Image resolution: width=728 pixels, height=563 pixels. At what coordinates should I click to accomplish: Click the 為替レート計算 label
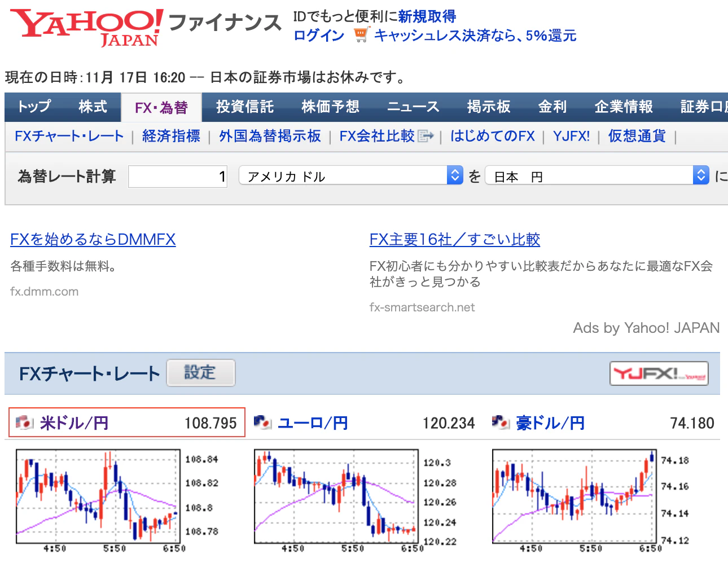tap(67, 177)
